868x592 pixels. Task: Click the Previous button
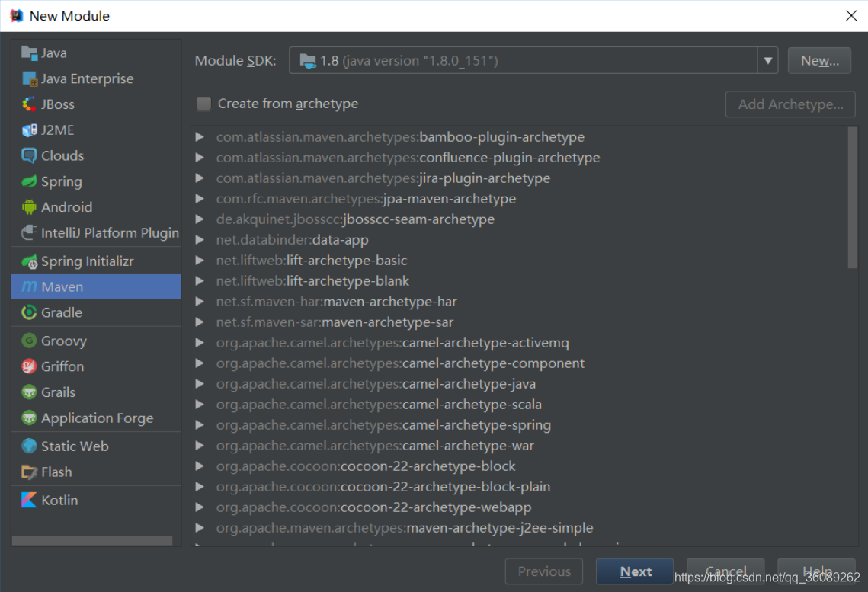pyautogui.click(x=544, y=571)
